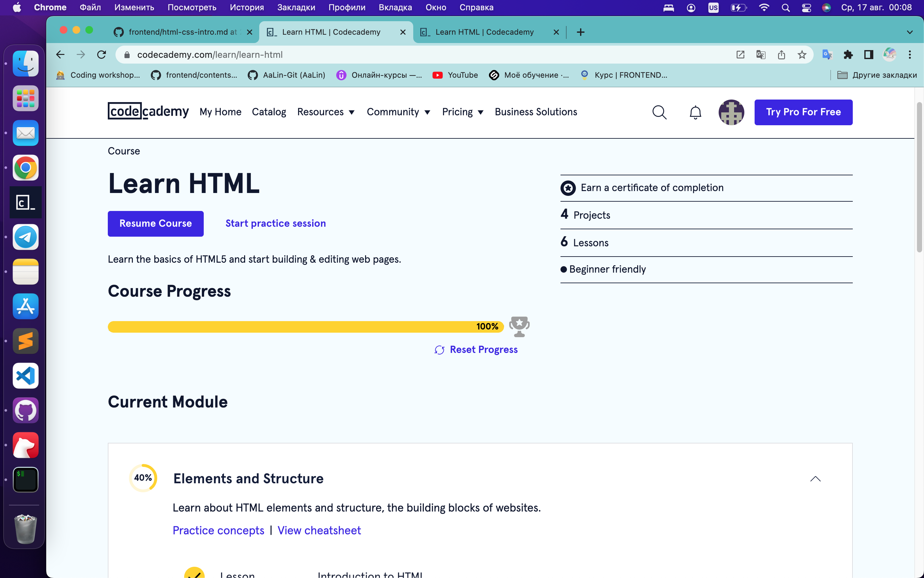This screenshot has height=578, width=924.
Task: Open Practice concepts link
Action: [x=218, y=530]
